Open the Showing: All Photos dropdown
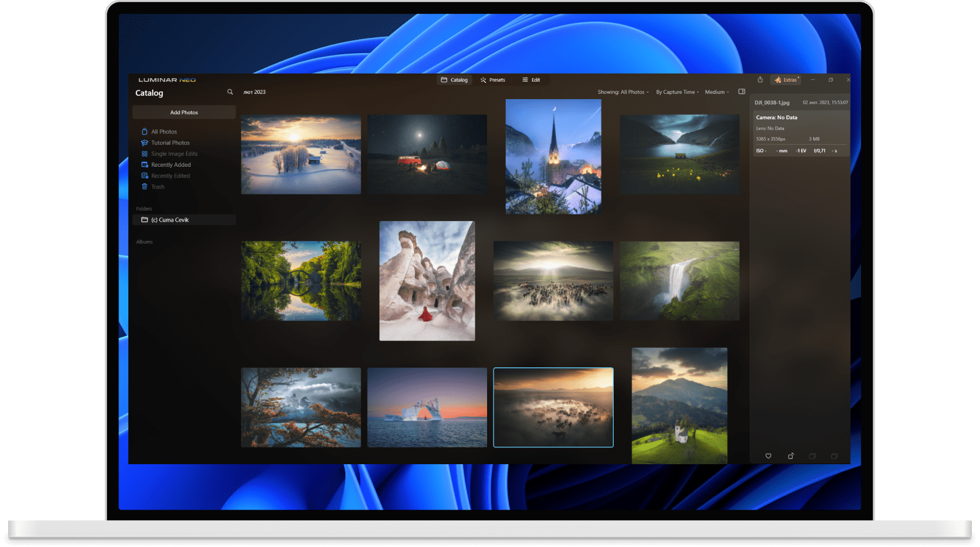 click(623, 92)
